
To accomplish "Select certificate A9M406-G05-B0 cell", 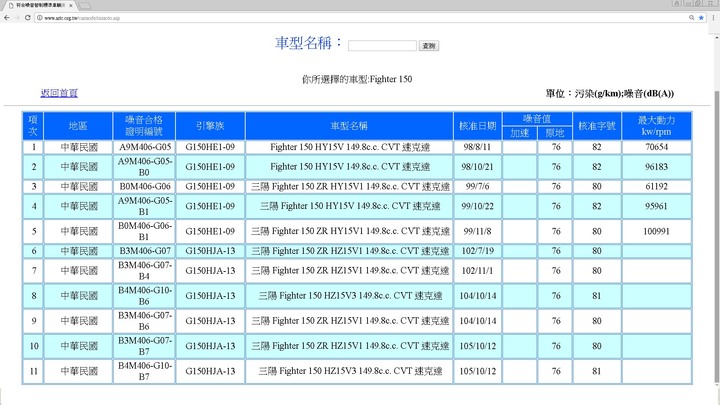I will (145, 167).
